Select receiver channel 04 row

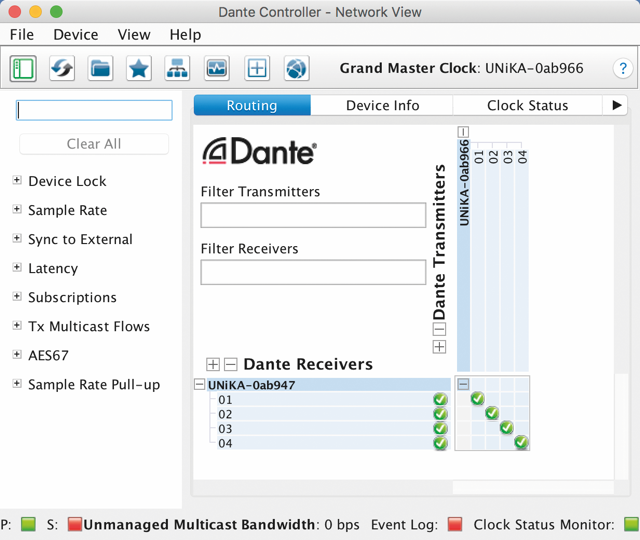click(333, 443)
